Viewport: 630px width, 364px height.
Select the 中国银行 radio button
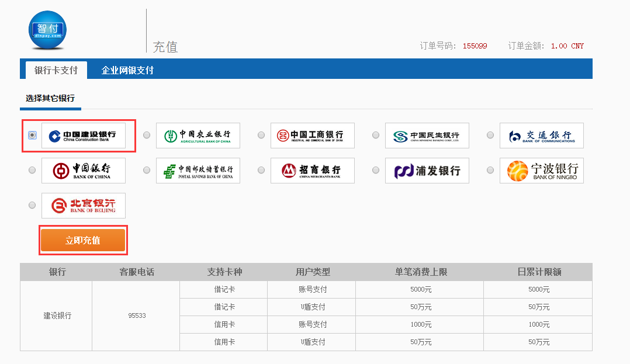pos(32,171)
